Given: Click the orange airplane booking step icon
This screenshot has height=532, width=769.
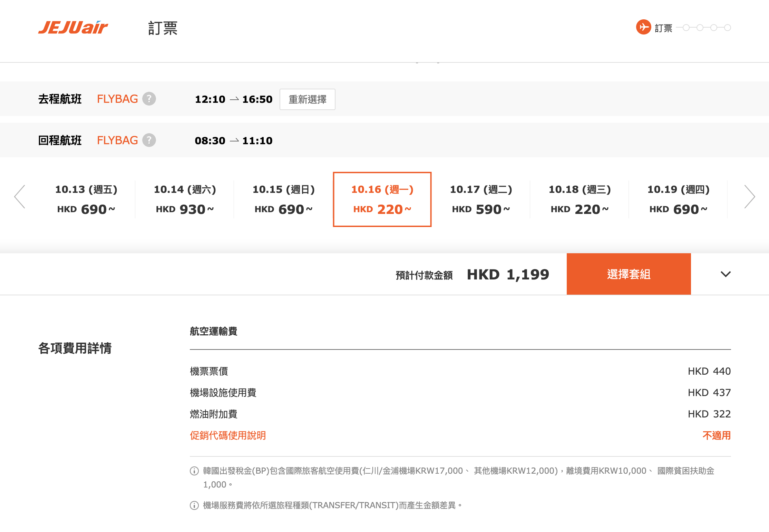Looking at the screenshot, I should [x=643, y=27].
